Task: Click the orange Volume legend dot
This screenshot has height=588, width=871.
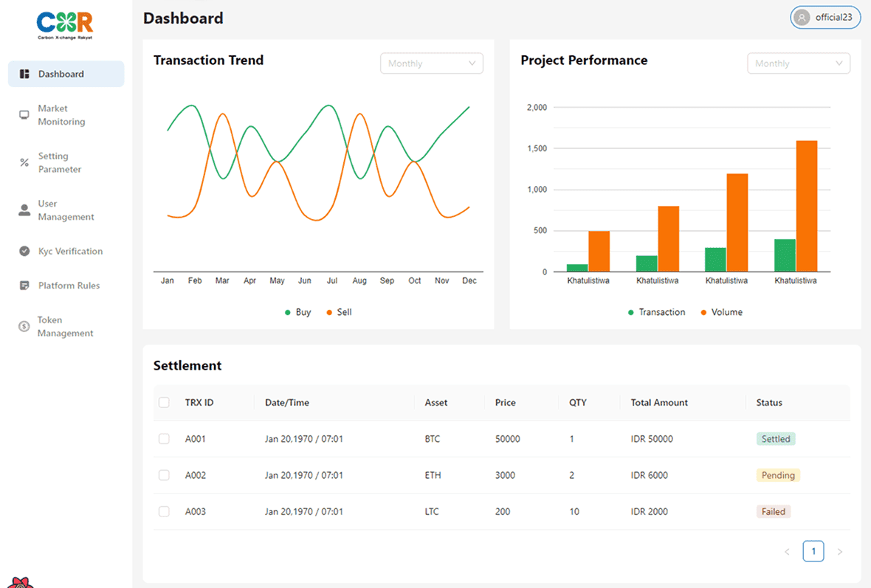Action: pyautogui.click(x=703, y=313)
